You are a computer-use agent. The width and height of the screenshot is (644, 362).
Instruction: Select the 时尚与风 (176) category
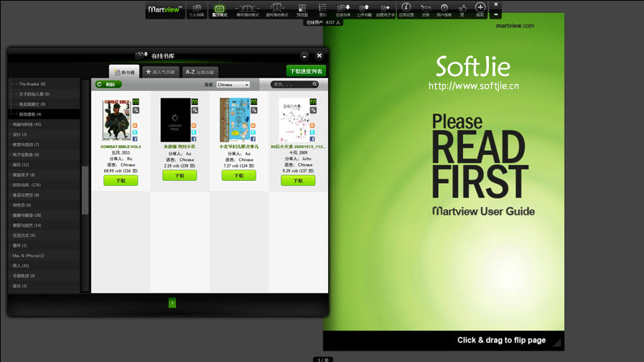(x=27, y=185)
